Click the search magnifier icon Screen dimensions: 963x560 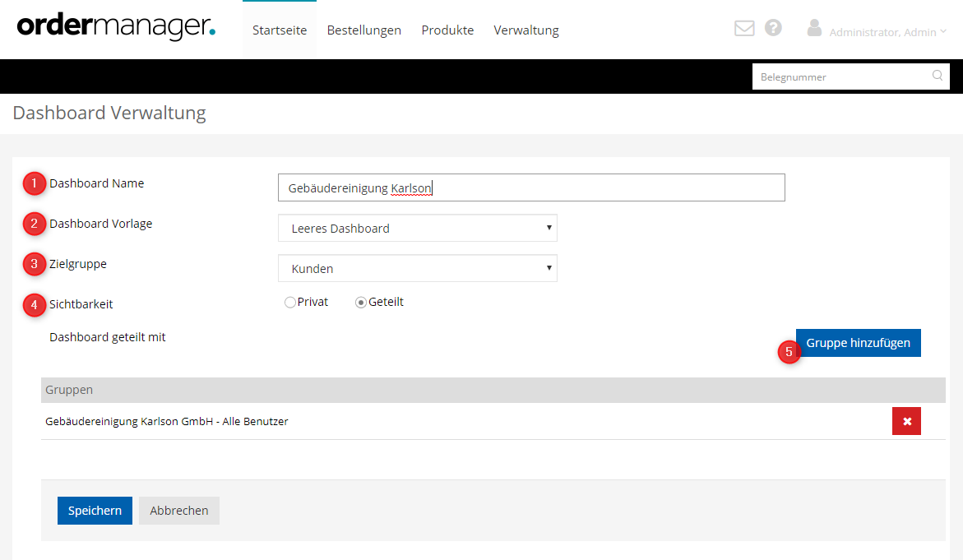[938, 76]
